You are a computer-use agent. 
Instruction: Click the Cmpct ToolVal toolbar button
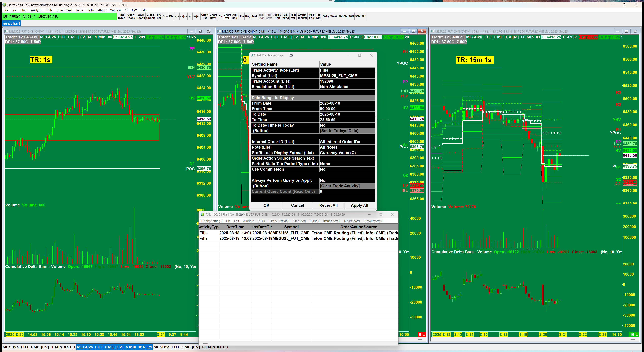[302, 16]
